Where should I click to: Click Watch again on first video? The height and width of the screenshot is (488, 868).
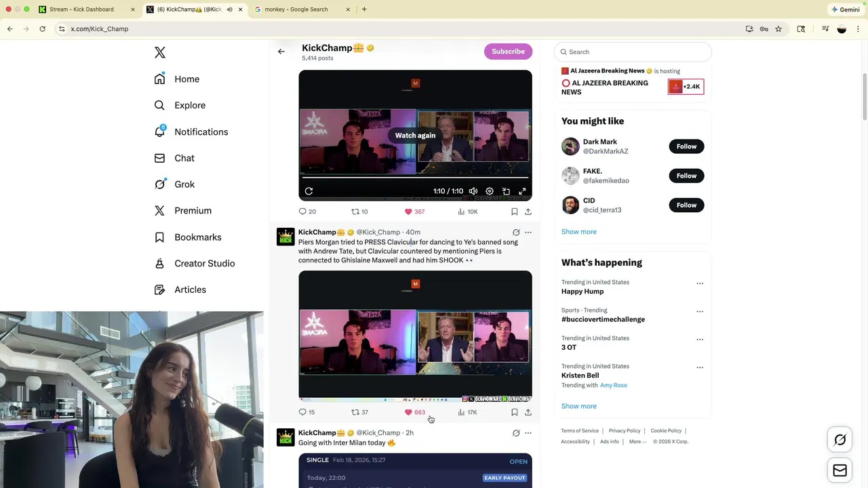(x=415, y=136)
